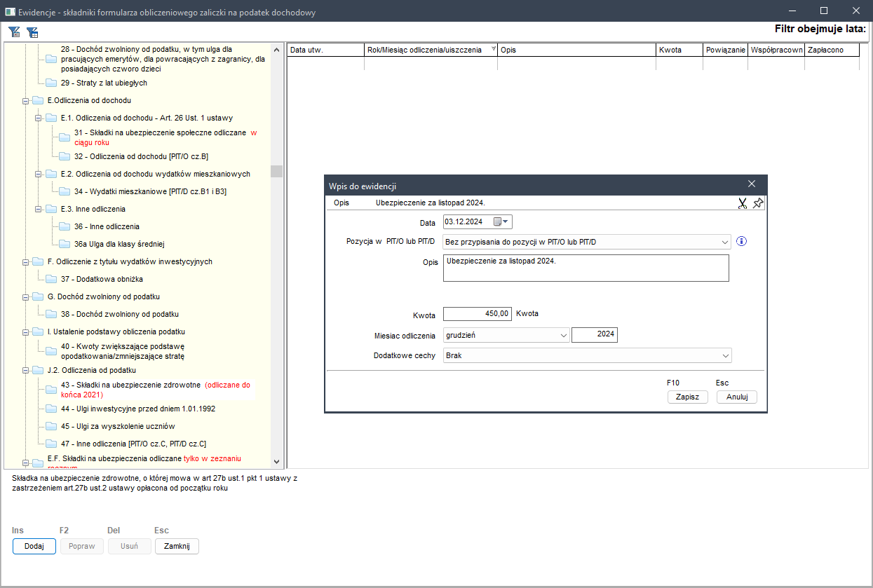The height and width of the screenshot is (588, 873).
Task: Click into the Kwota amount field
Action: click(x=478, y=315)
